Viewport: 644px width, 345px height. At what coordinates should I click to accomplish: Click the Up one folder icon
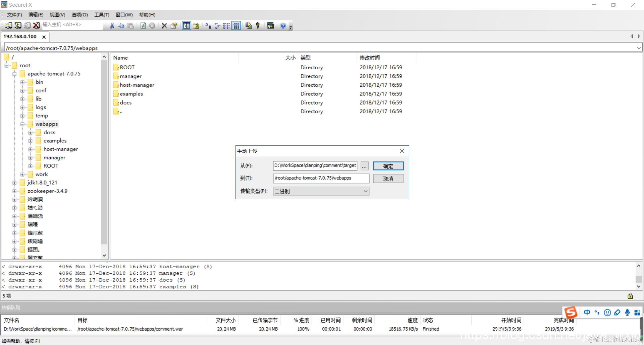[x=196, y=26]
